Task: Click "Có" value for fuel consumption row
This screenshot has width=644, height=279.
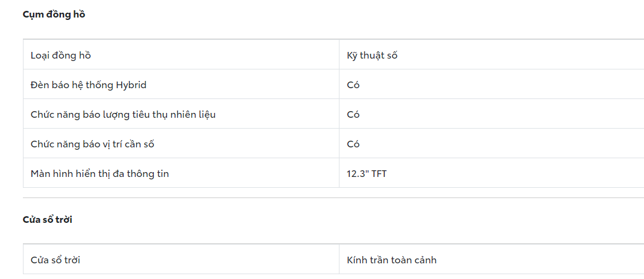Action: click(x=353, y=115)
